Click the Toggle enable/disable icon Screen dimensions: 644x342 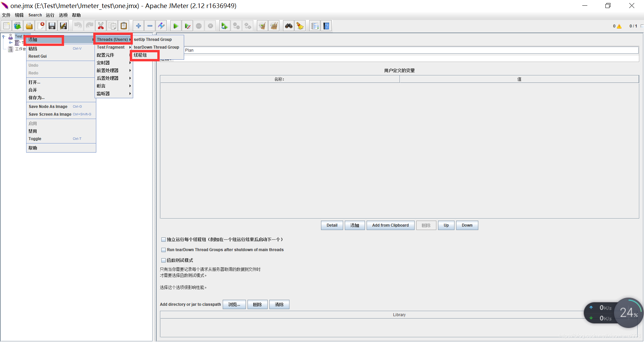[x=161, y=26]
